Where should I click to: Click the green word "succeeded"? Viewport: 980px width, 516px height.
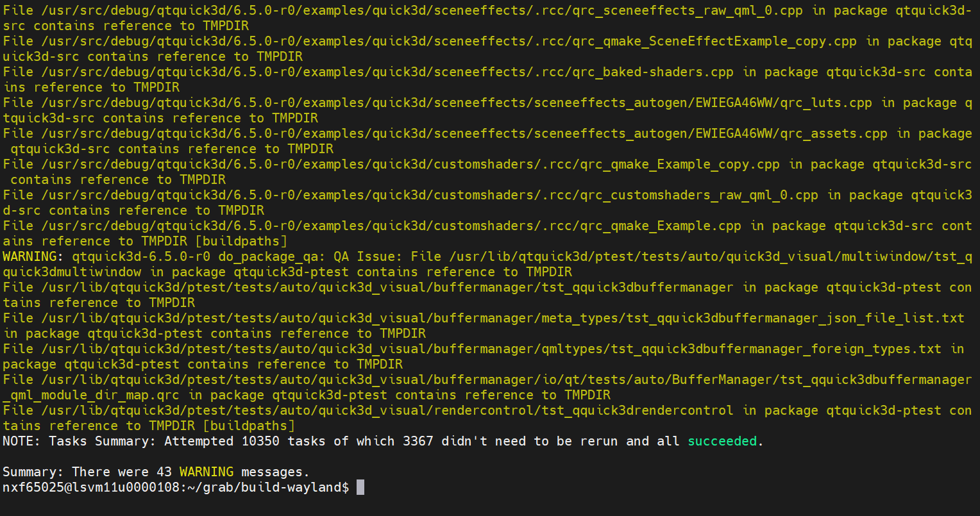[x=722, y=441]
